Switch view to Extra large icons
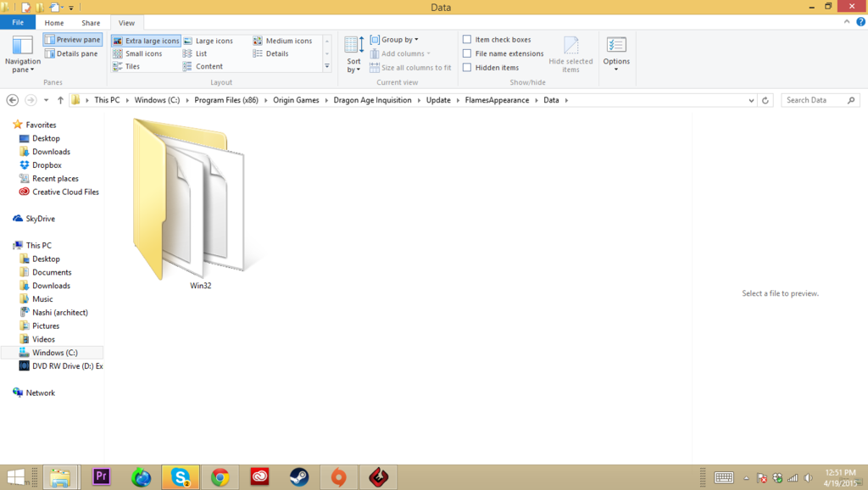This screenshot has height=490, width=868. pos(145,40)
